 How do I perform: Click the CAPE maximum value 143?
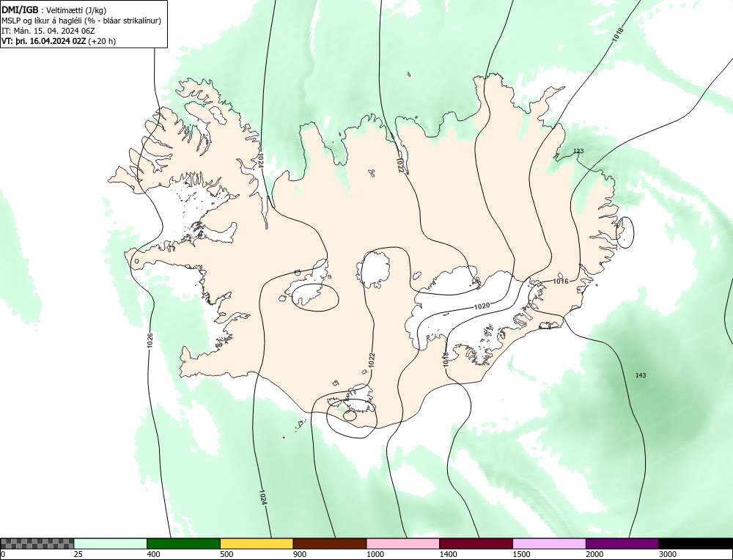(641, 375)
